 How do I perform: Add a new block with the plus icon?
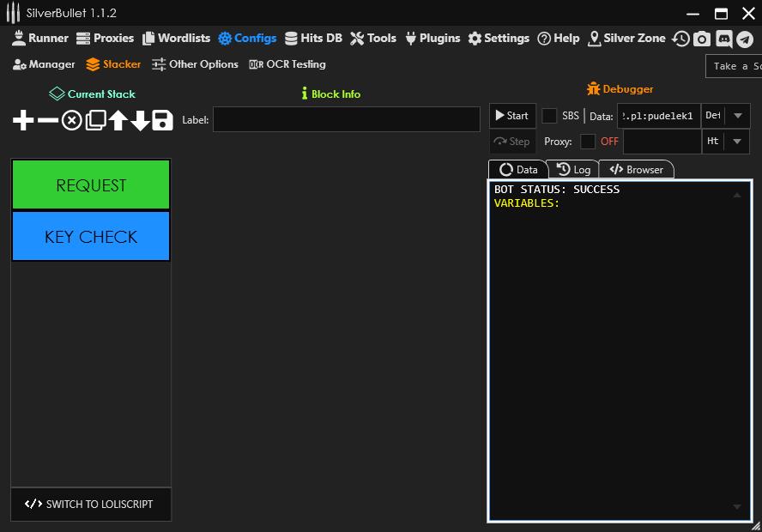23,120
